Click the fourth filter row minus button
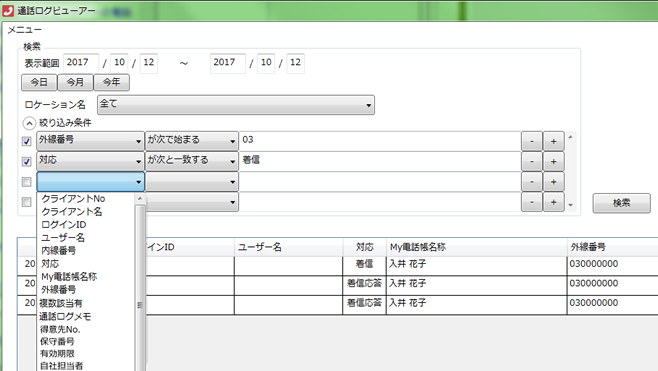This screenshot has width=658, height=371. click(x=532, y=202)
